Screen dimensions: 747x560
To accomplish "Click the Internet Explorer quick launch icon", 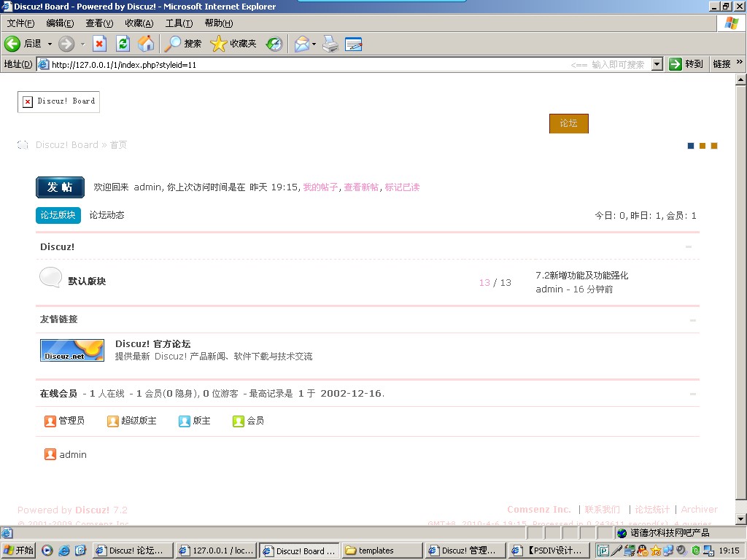I will coord(64,551).
